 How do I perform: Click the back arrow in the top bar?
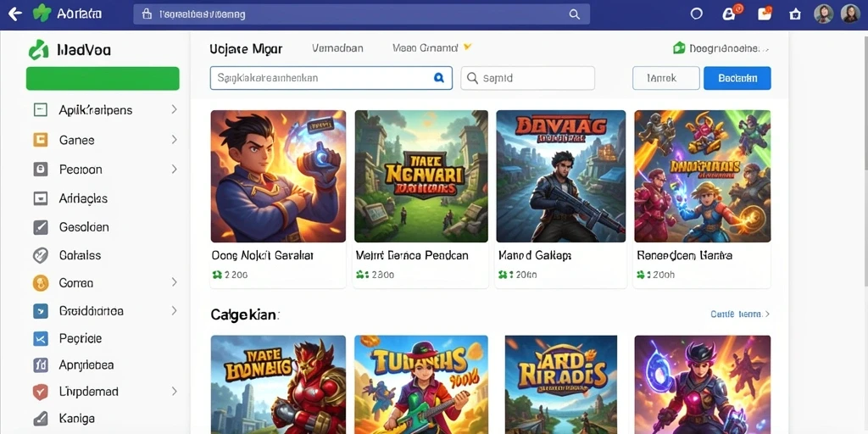tap(15, 14)
